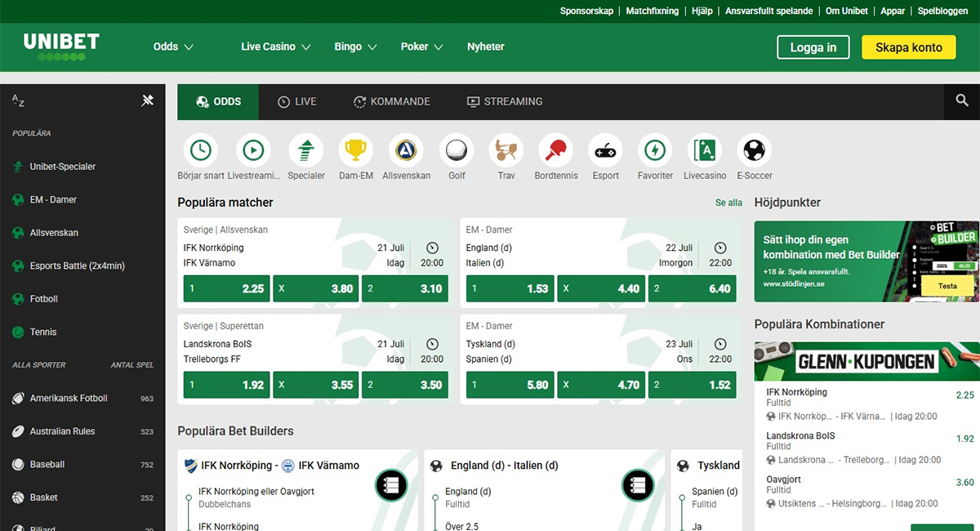The width and height of the screenshot is (980, 531).
Task: Click the Glenn-Kupongen banner
Action: 866,361
